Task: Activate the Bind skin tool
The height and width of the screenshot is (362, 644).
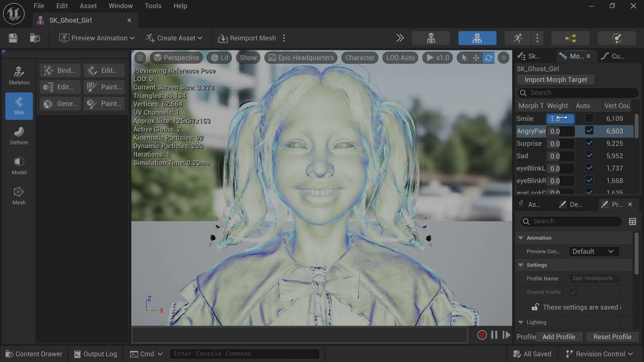Action: tap(60, 70)
